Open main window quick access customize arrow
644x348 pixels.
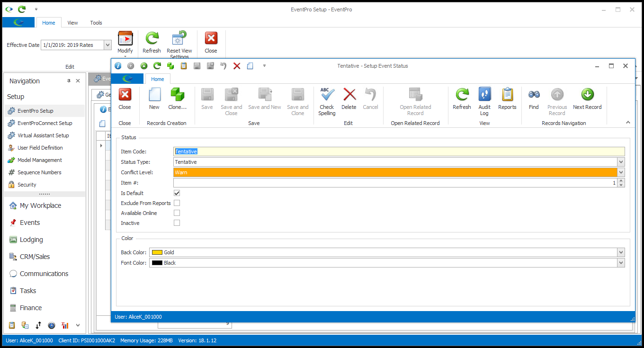click(36, 9)
